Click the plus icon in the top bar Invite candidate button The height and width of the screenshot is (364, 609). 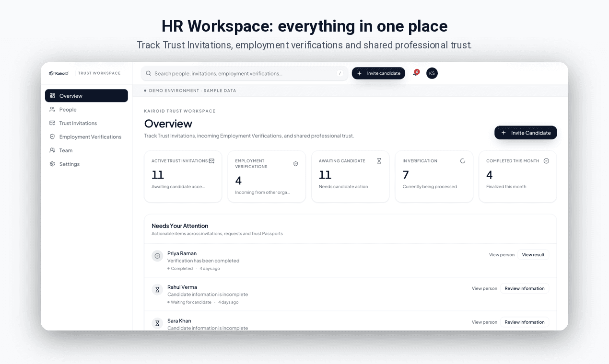[x=360, y=73]
